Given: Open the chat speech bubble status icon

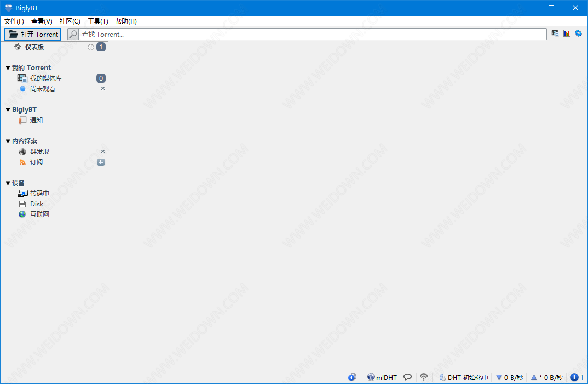Looking at the screenshot, I should tap(408, 377).
